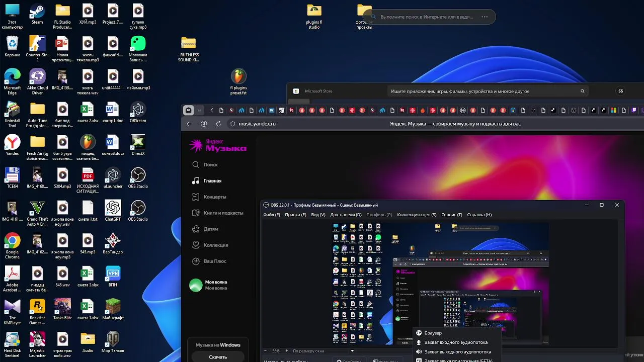Viewport: 644px width, 362px height.
Task: Open Правка menu in OBS
Action: (x=295, y=215)
